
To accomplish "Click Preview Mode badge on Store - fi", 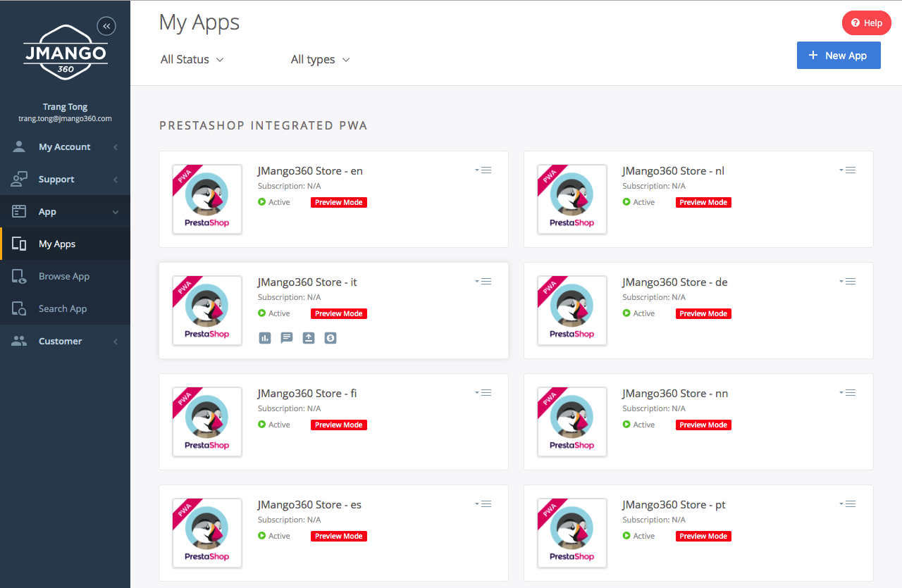I will (339, 425).
